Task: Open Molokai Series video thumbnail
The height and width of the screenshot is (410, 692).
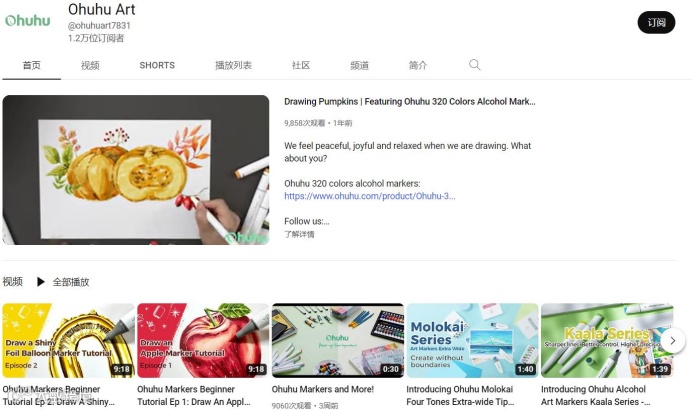Action: [x=472, y=340]
